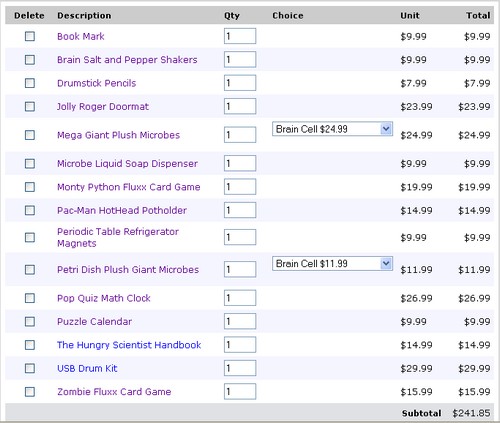Screen dimensions: 500x423
Task: Open the Brain Salt and Pepper Shakers link
Action: 127,60
